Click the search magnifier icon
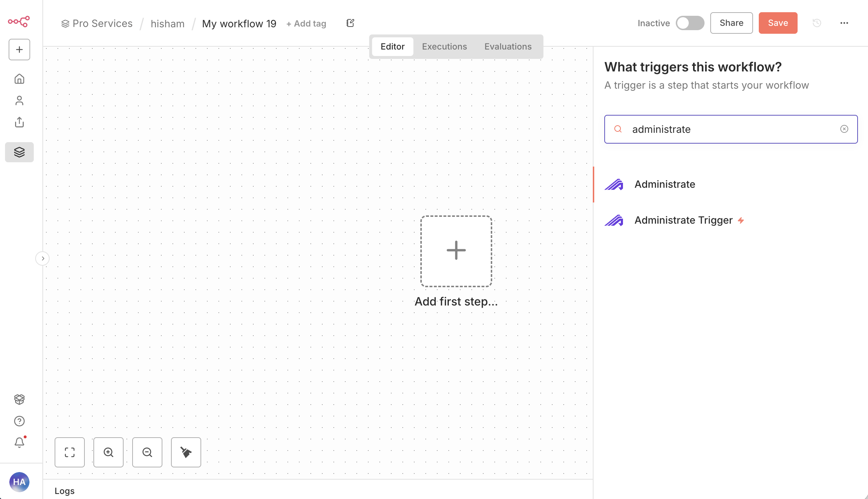Image resolution: width=868 pixels, height=499 pixels. (x=618, y=129)
